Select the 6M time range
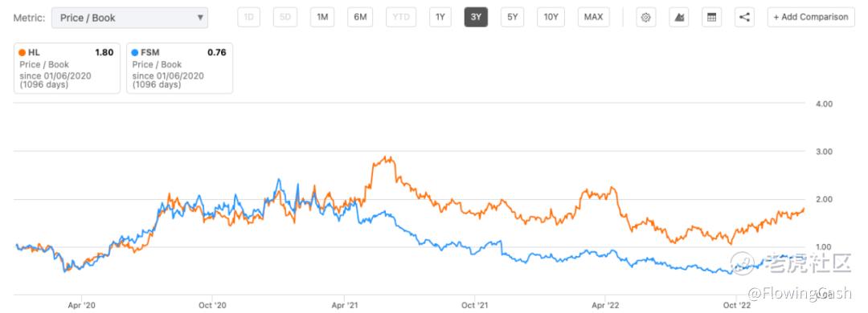Image resolution: width=868 pixels, height=313 pixels. pyautogui.click(x=360, y=17)
